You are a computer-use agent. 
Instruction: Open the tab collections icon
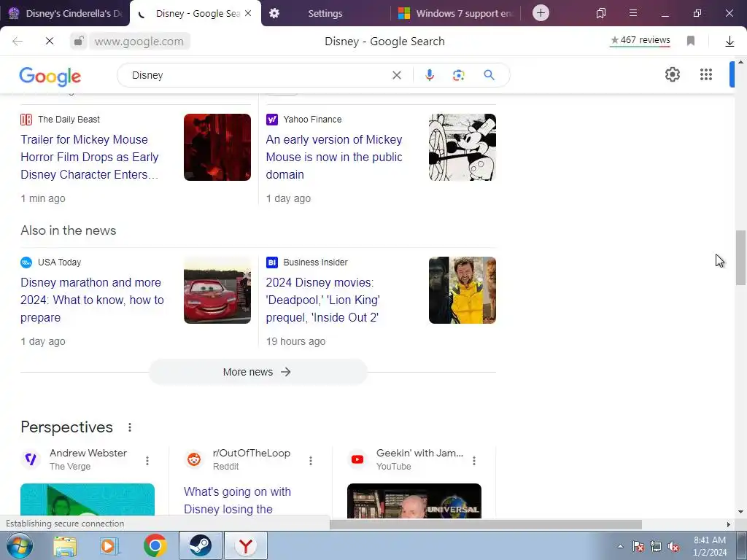[601, 13]
